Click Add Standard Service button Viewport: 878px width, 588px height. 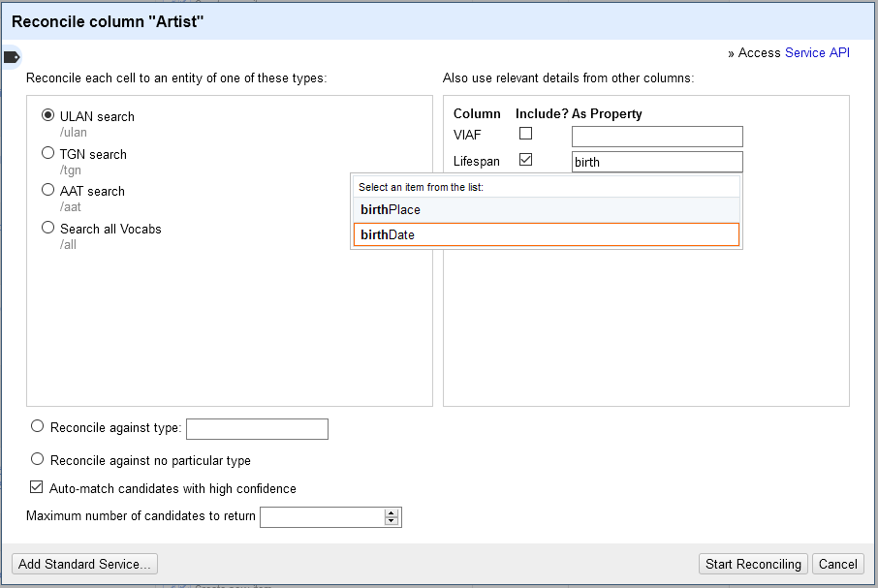tap(84, 564)
